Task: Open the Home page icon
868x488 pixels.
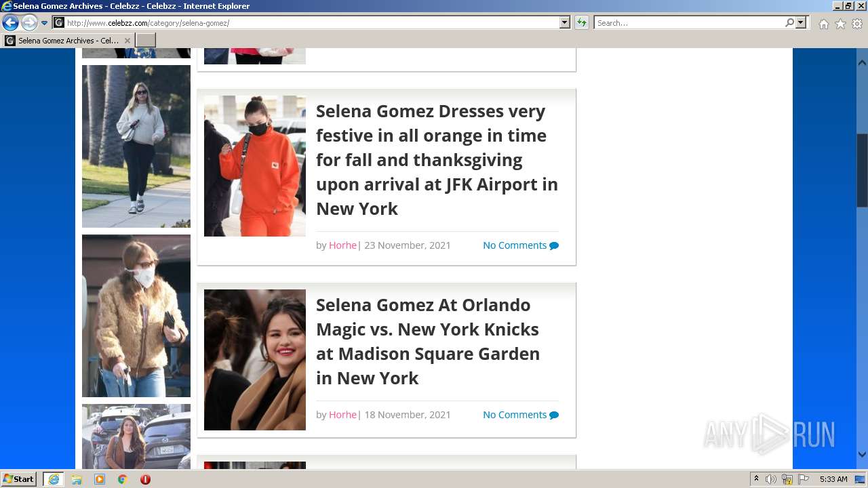Action: [823, 24]
